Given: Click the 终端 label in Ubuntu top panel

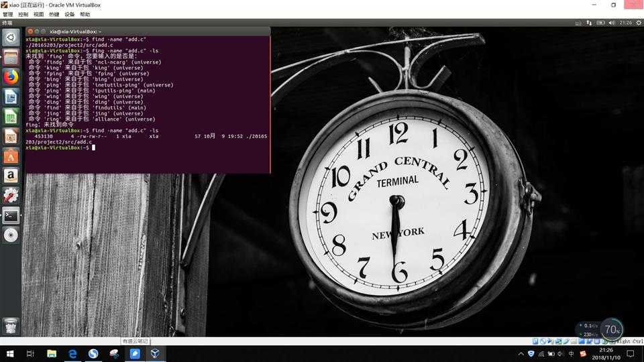Looking at the screenshot, I should [x=7, y=23].
